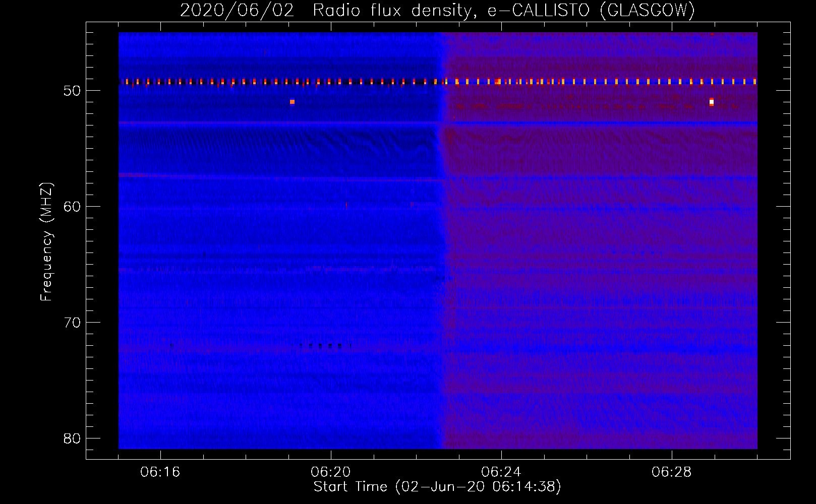The height and width of the screenshot is (504, 816).
Task: Click the 06:24 time tick label
Action: coord(501,472)
